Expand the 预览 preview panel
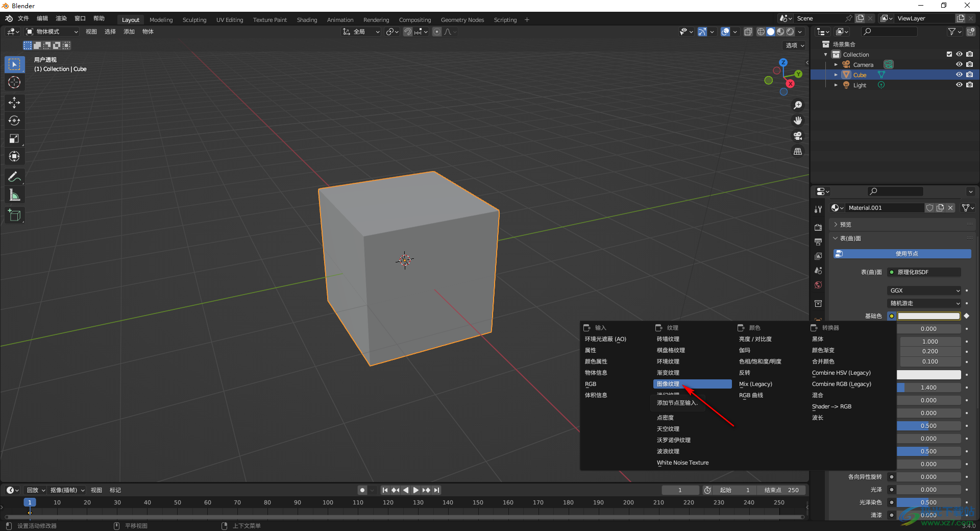Screen dimensions: 980x531 pyautogui.click(x=845, y=225)
